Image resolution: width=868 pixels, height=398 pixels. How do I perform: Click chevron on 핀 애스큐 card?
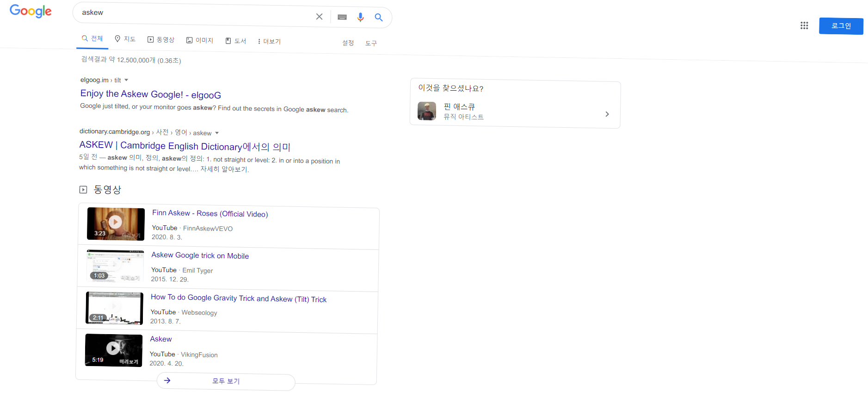[607, 114]
